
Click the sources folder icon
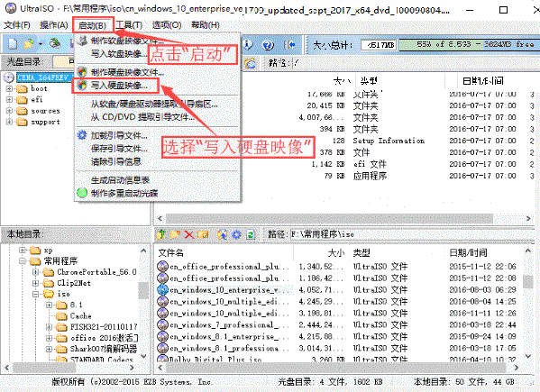coord(22,111)
